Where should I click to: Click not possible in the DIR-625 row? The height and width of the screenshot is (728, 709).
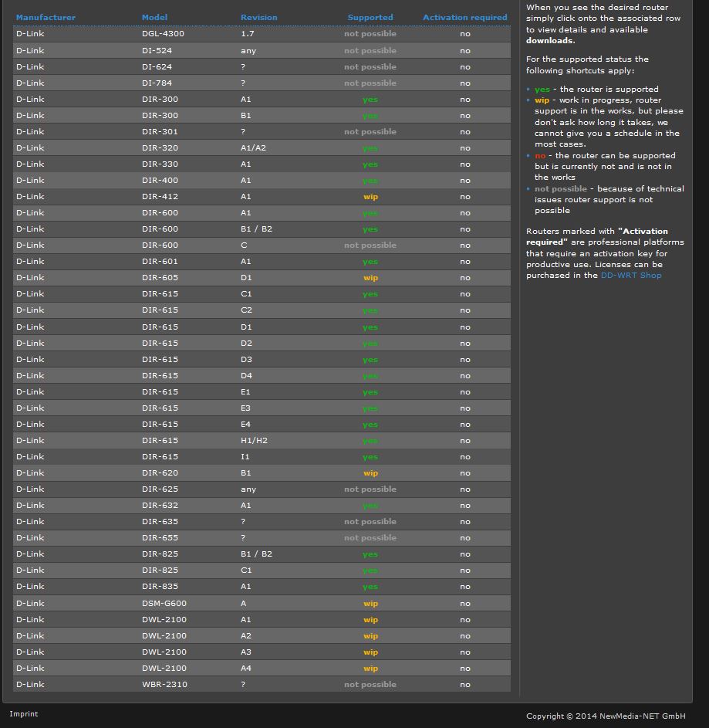pyautogui.click(x=370, y=489)
